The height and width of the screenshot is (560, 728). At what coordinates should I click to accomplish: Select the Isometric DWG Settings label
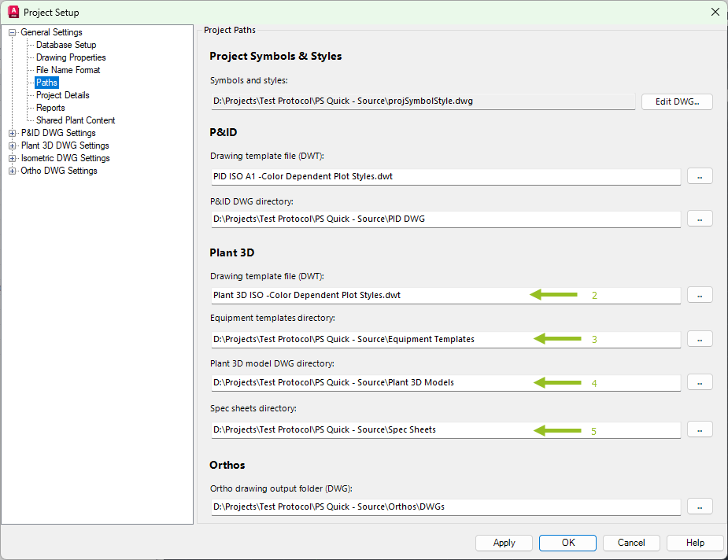(x=65, y=158)
